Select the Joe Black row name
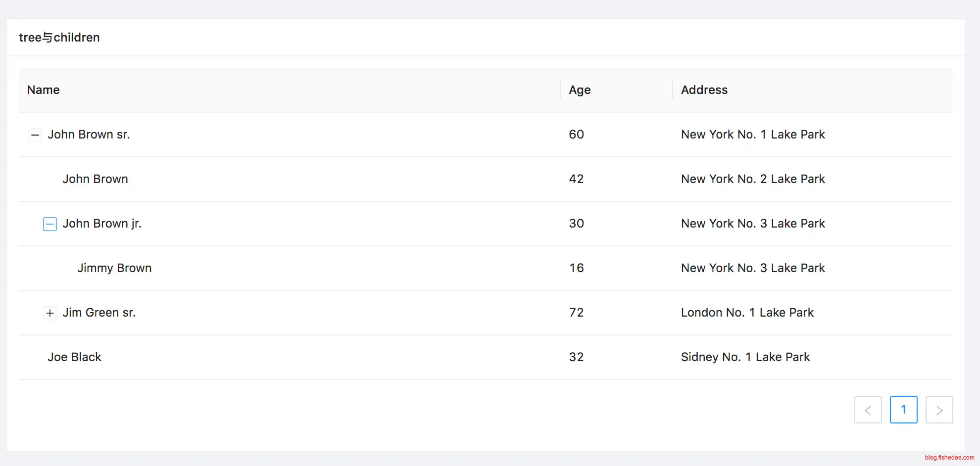The height and width of the screenshot is (466, 980). click(74, 357)
